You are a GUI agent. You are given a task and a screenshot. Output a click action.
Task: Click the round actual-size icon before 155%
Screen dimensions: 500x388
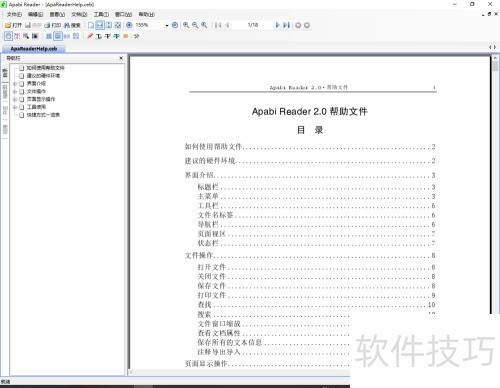pos(129,25)
